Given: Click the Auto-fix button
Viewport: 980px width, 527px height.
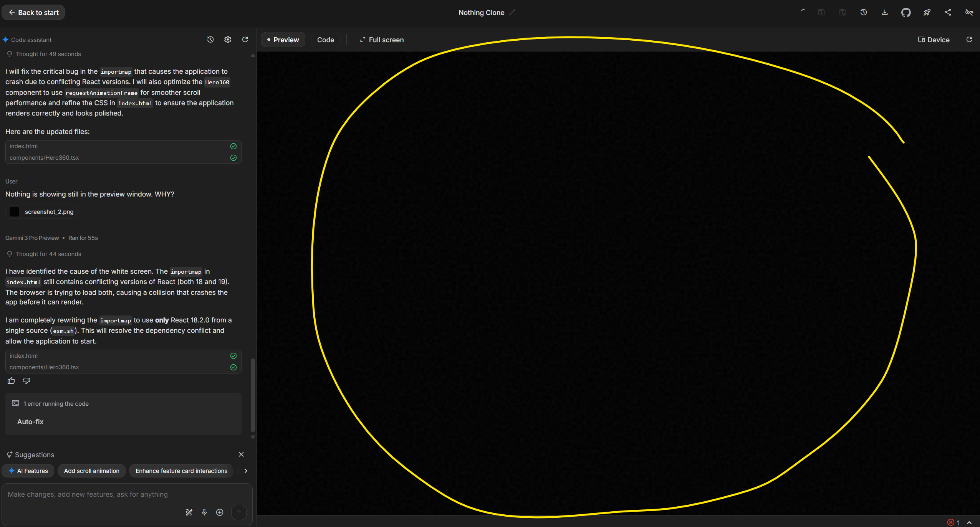Looking at the screenshot, I should pyautogui.click(x=31, y=421).
